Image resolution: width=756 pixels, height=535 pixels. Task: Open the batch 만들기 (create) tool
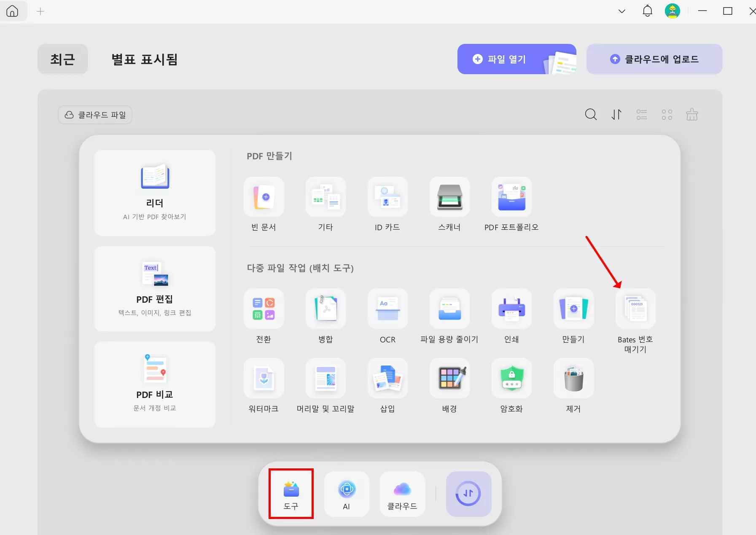(573, 309)
